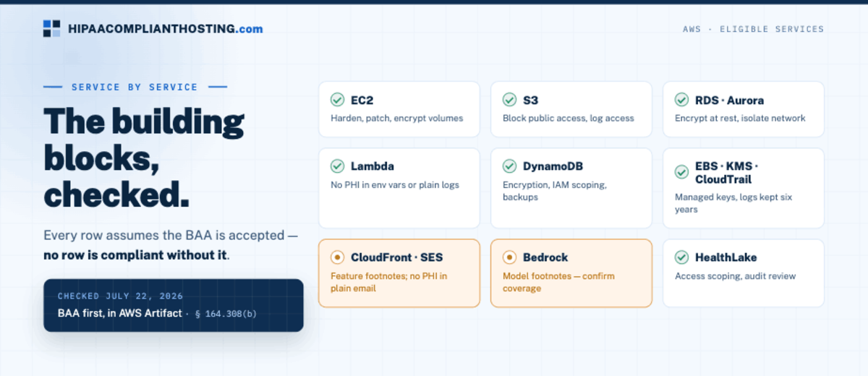Click the 'SERVICE BY SERVICE' eyebrow label
The image size is (868, 376).
click(x=135, y=87)
